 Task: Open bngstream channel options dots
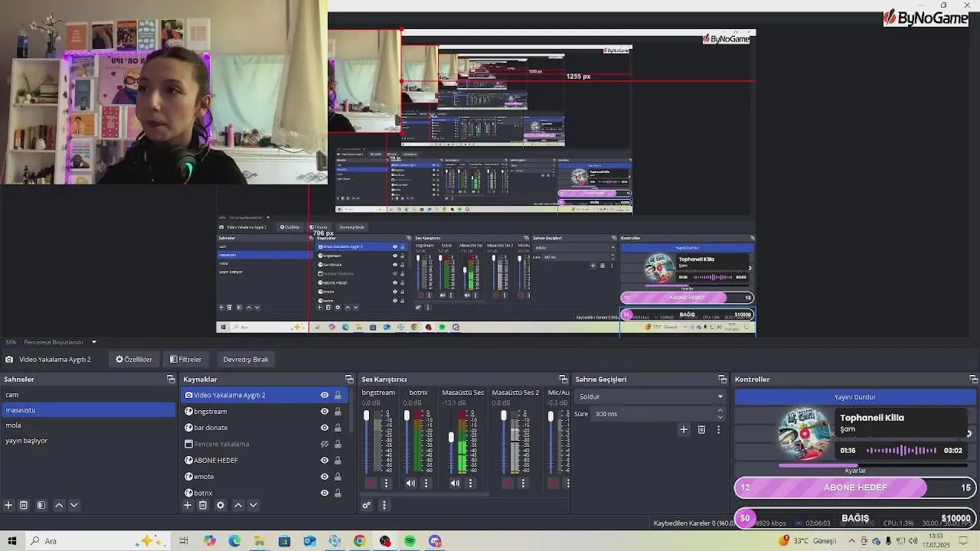point(386,483)
